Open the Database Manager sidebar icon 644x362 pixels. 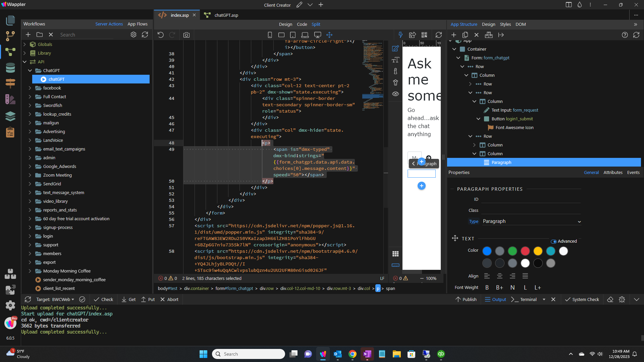coord(10,67)
